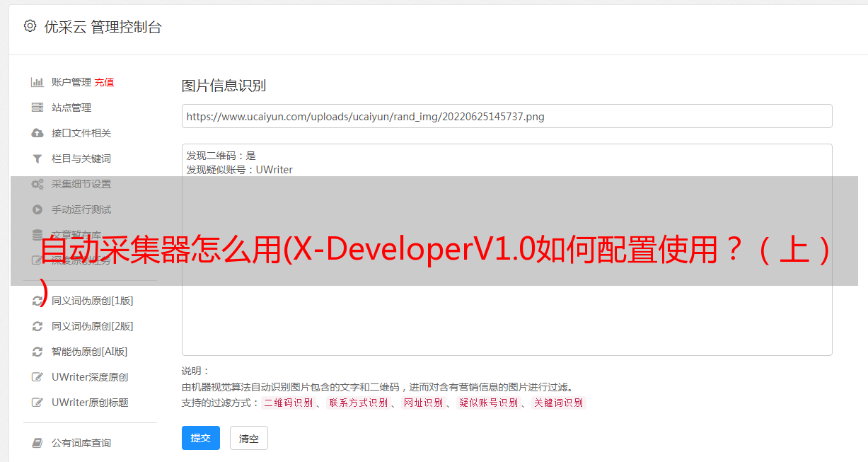Viewport: 868px width, 462px height.
Task: Click the refresh icon beside 同义词伪原创[2版]
Action: 37,326
